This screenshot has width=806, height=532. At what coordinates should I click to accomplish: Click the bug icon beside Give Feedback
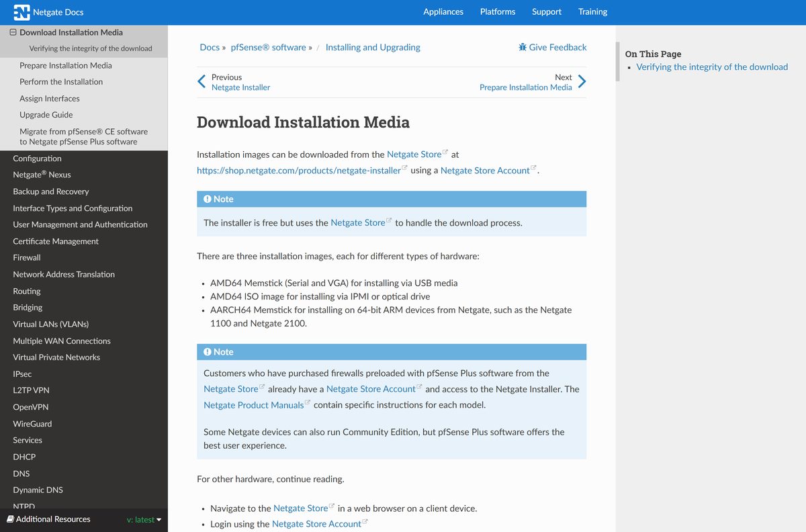pyautogui.click(x=523, y=47)
